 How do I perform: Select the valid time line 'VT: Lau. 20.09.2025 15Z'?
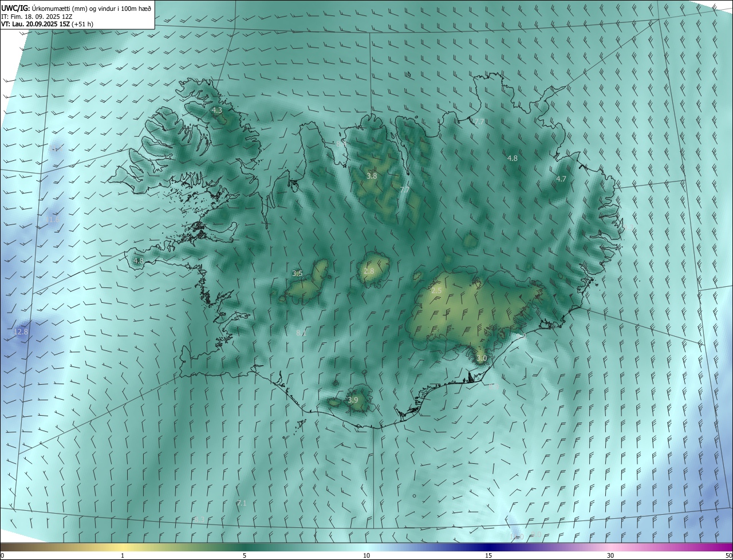(x=36, y=24)
